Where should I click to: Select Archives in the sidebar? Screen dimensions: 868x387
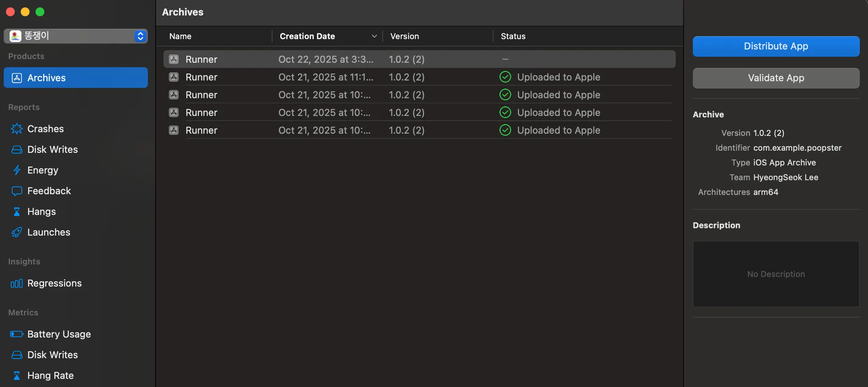click(76, 78)
